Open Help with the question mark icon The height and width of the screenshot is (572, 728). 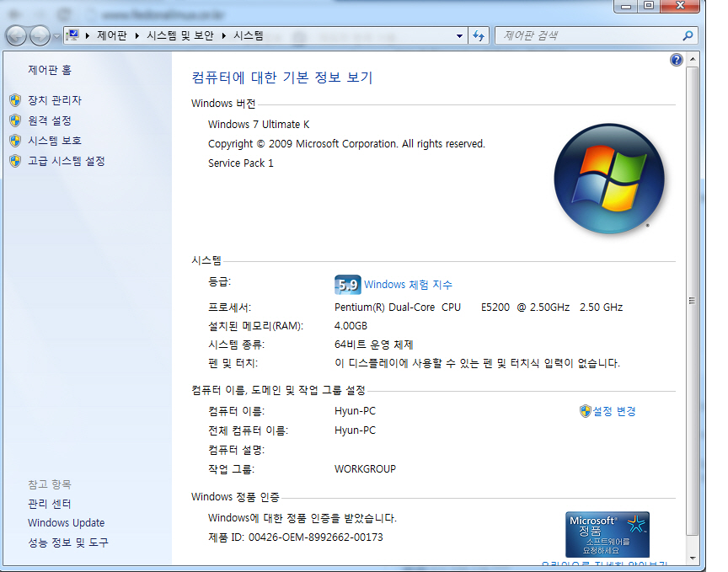(x=677, y=60)
